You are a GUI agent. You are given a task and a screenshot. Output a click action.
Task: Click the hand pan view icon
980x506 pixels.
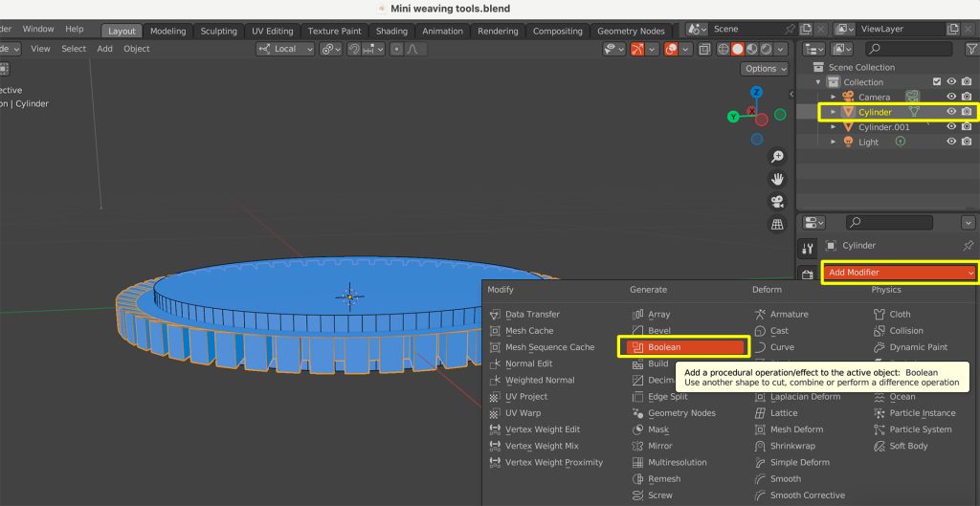point(777,179)
